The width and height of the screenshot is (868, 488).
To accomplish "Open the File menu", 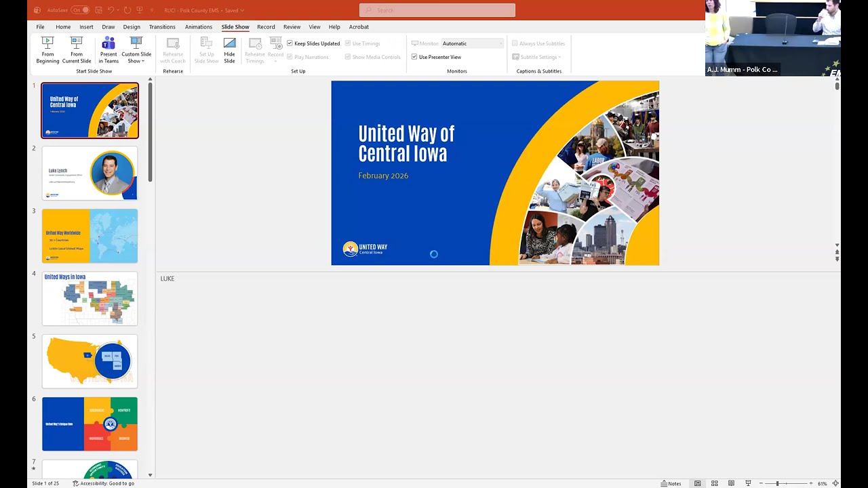I will click(x=40, y=27).
